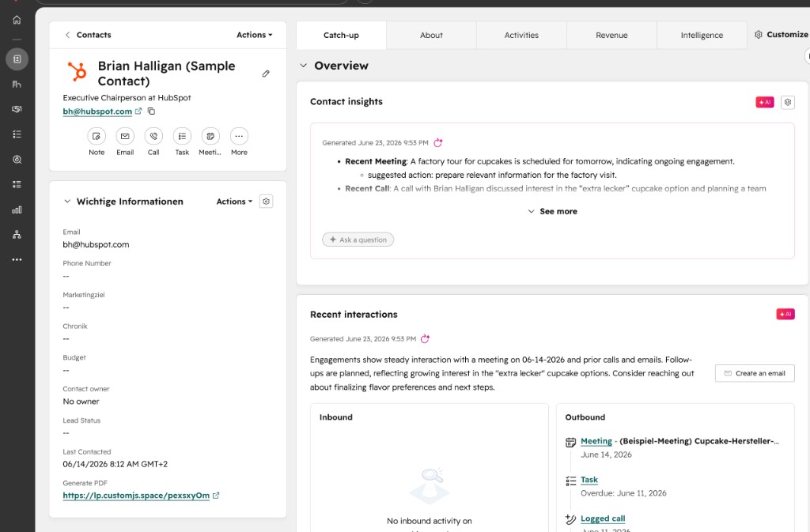Click Ask a question button
Image resolution: width=810 pixels, height=532 pixels.
358,240
